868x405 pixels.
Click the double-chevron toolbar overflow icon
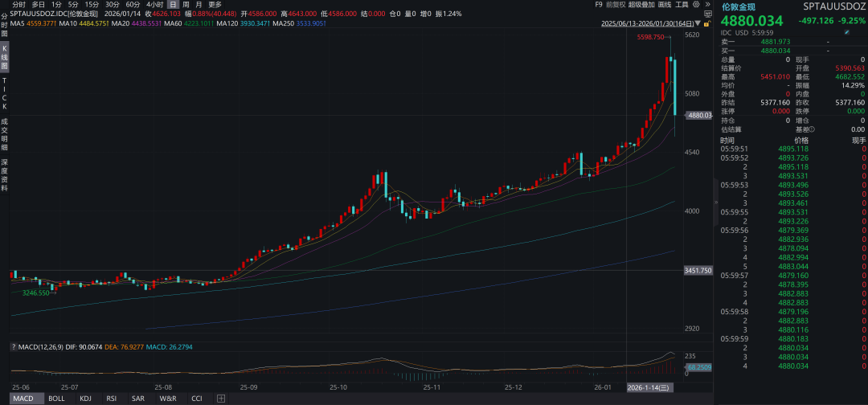[706, 5]
